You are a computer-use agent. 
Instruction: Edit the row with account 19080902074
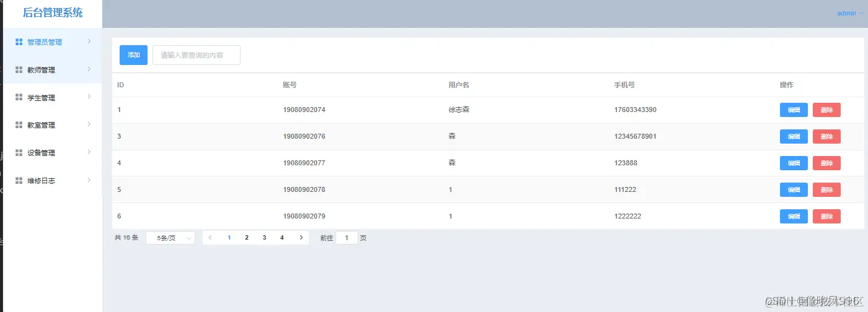[x=794, y=110]
